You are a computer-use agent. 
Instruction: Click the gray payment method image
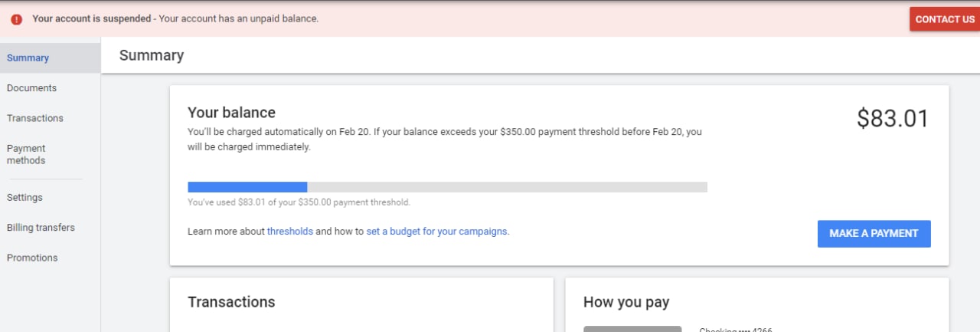pos(632,329)
